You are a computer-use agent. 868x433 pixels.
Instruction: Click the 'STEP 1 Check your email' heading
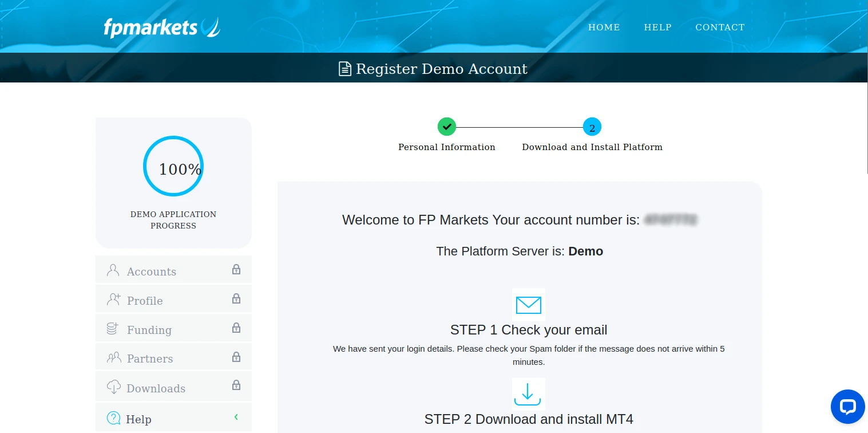coord(529,330)
